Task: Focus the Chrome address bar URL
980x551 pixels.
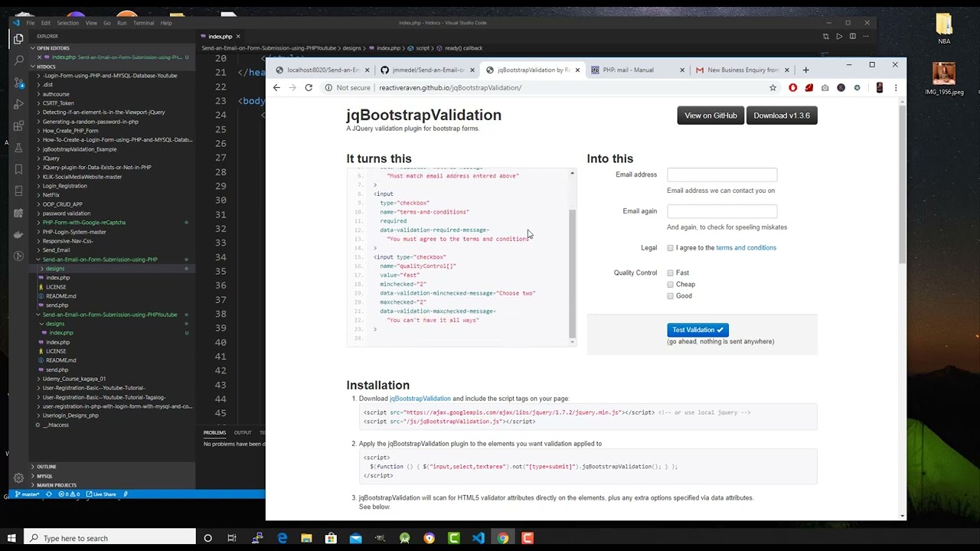Action: (x=450, y=88)
